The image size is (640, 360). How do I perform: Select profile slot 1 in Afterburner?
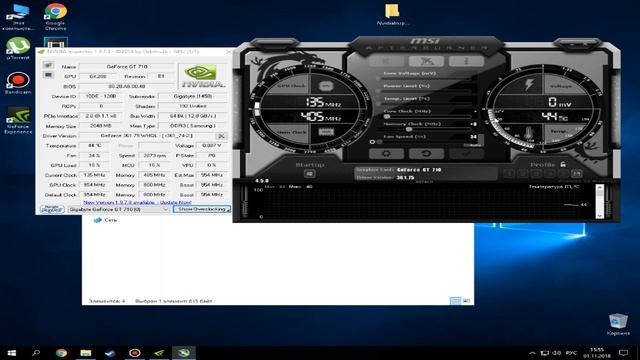[509, 173]
